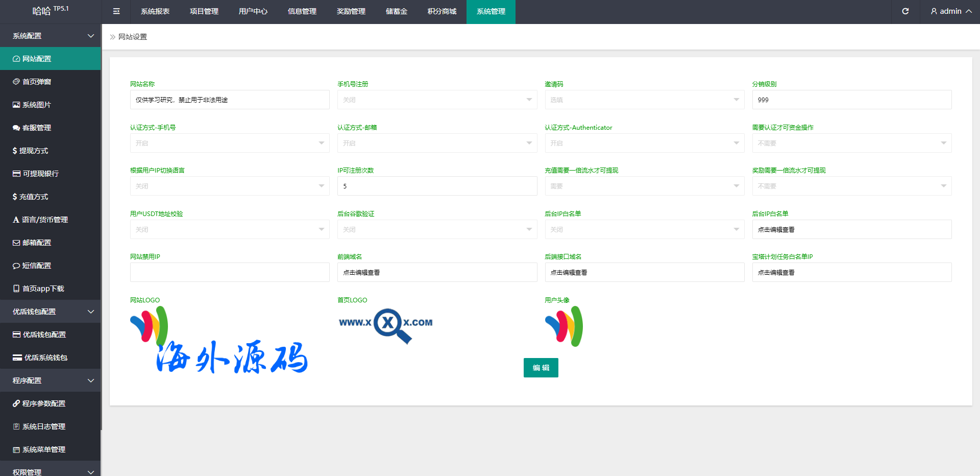Screen dimensions: 980x476
Task: Switch to 用户中心 top menu
Action: 253,11
